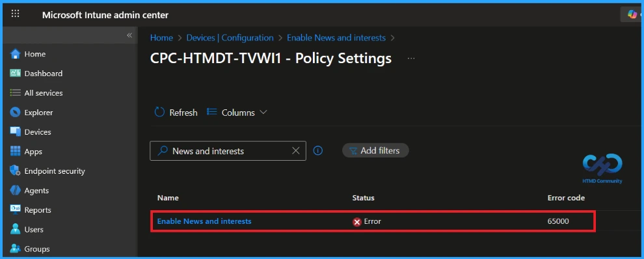The image size is (644, 259).
Task: Click the Refresh button label
Action: (x=183, y=112)
